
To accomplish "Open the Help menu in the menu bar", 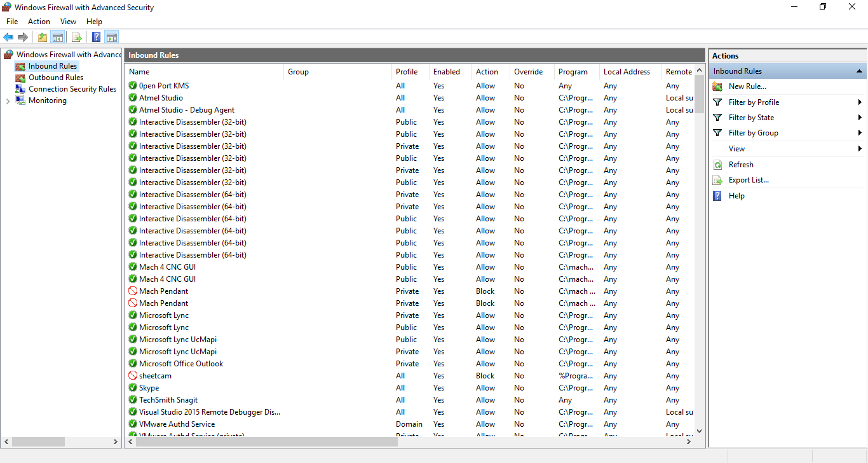I will click(94, 22).
